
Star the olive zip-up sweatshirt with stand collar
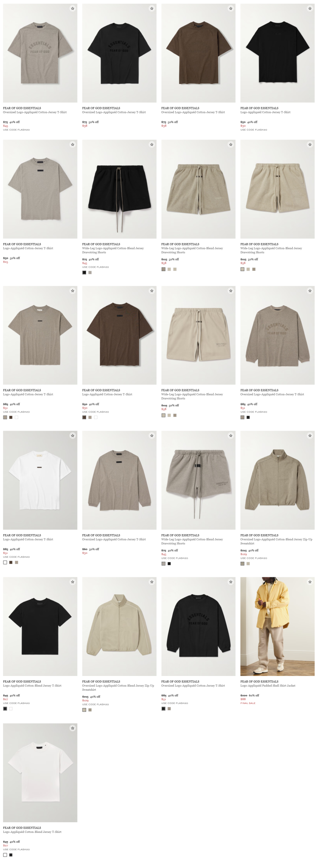point(310,436)
